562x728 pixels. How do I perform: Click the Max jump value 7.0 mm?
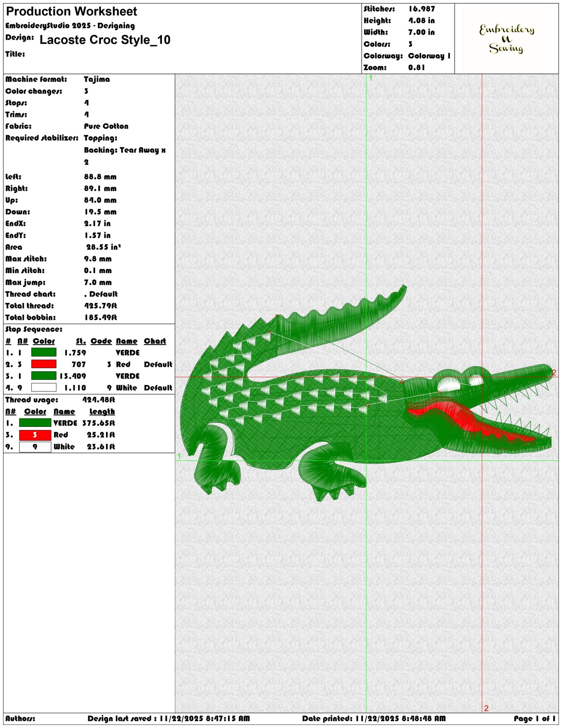tap(98, 282)
